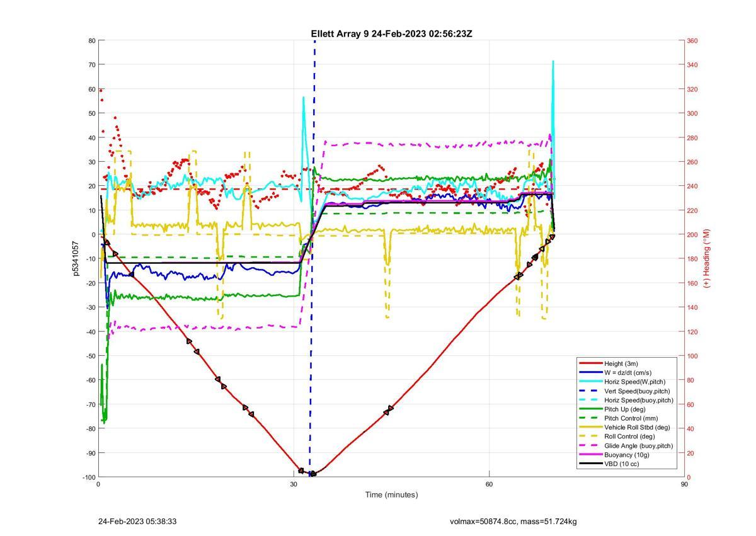Image resolution: width=756 pixels, height=536 pixels.
Task: Click the '24-Feb-2023 05:38:33' footer timestamp
Action: pyautogui.click(x=137, y=522)
